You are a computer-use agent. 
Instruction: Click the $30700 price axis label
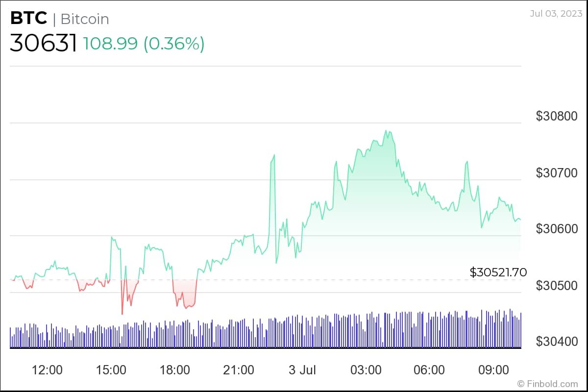557,172
